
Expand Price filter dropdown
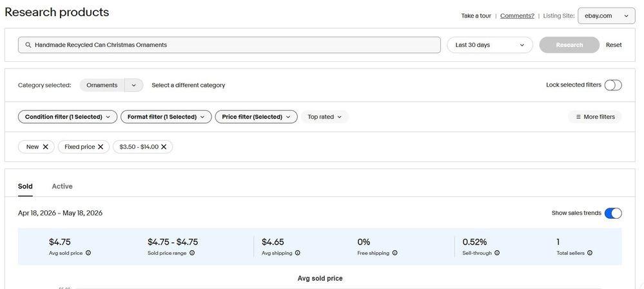point(257,117)
